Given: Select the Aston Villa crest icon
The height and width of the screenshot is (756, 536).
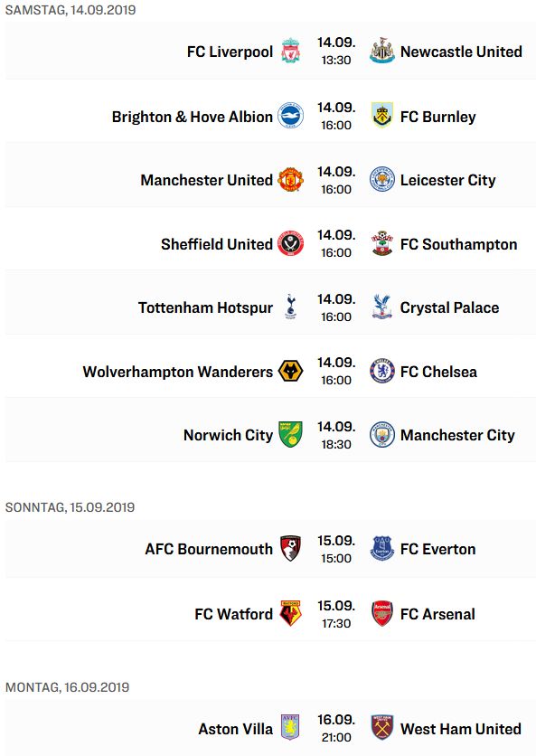Looking at the screenshot, I should pos(291,728).
